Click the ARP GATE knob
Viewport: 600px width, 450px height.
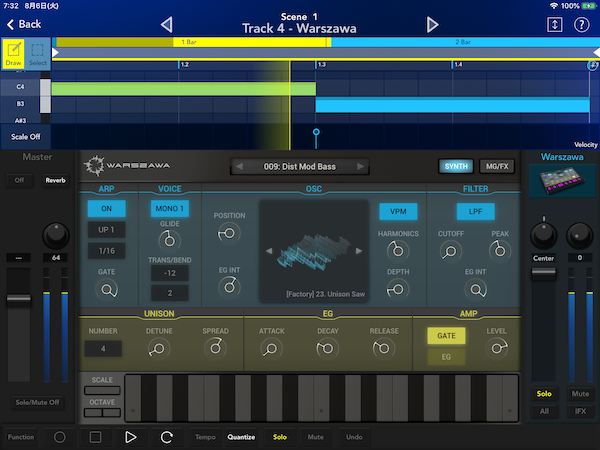coord(107,290)
